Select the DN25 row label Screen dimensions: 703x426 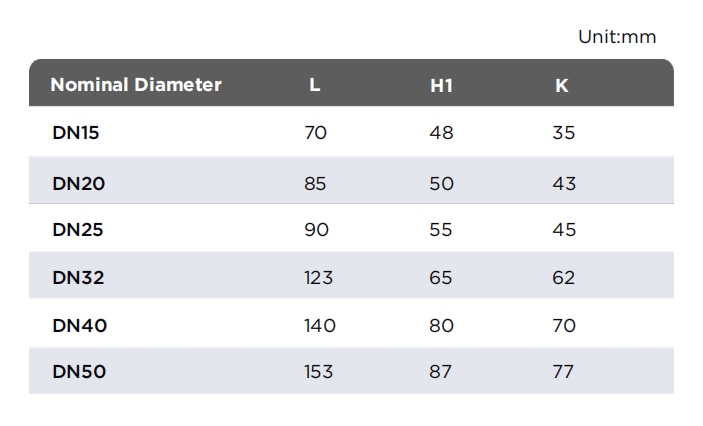click(78, 230)
